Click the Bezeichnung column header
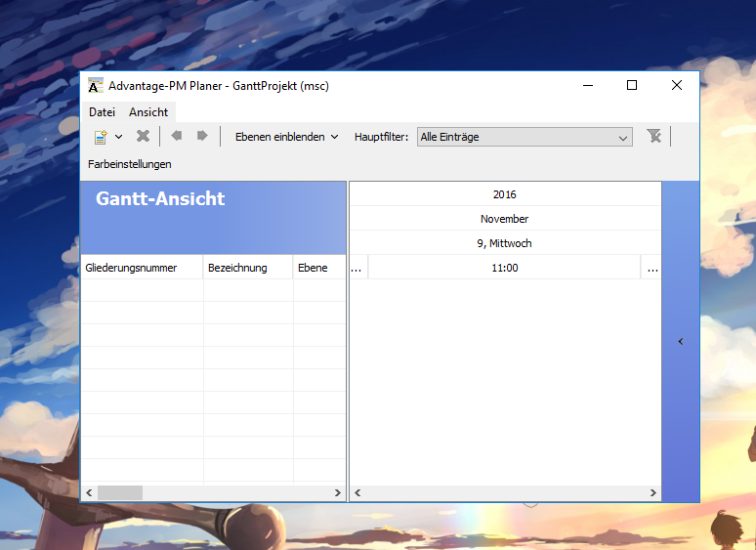 248,268
